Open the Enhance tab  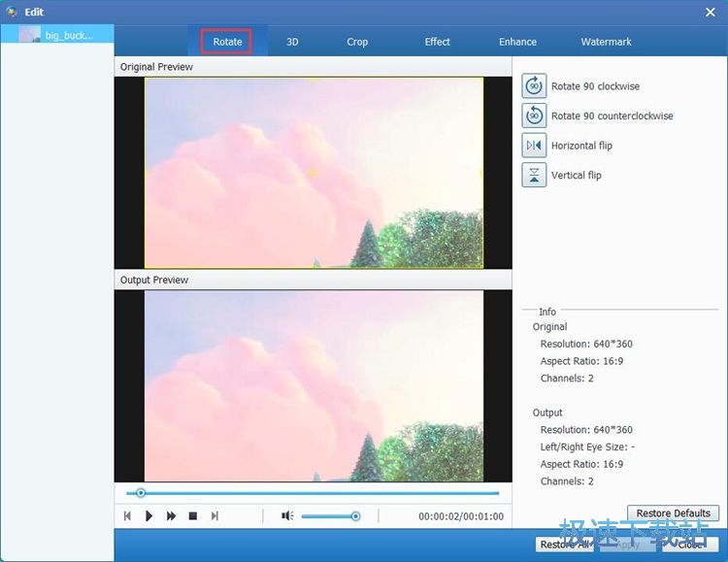[x=517, y=42]
